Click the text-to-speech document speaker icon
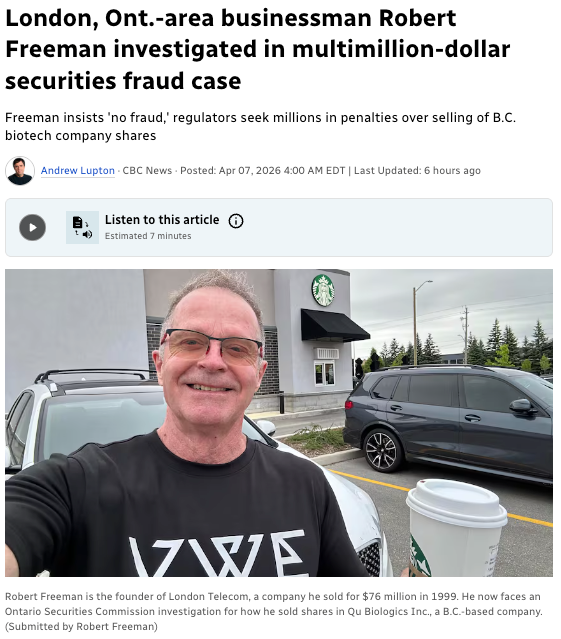561x639 pixels. pos(82,227)
